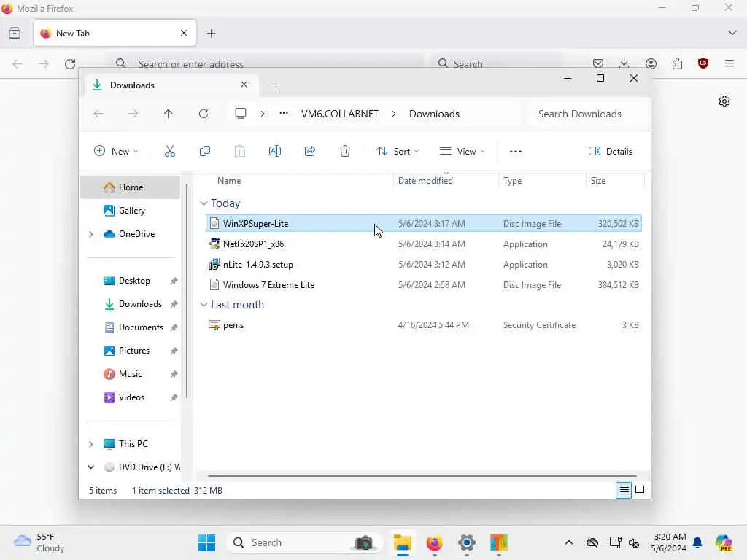The image size is (747, 560).
Task: Open Firefox Pocket save icon
Action: pyautogui.click(x=598, y=63)
